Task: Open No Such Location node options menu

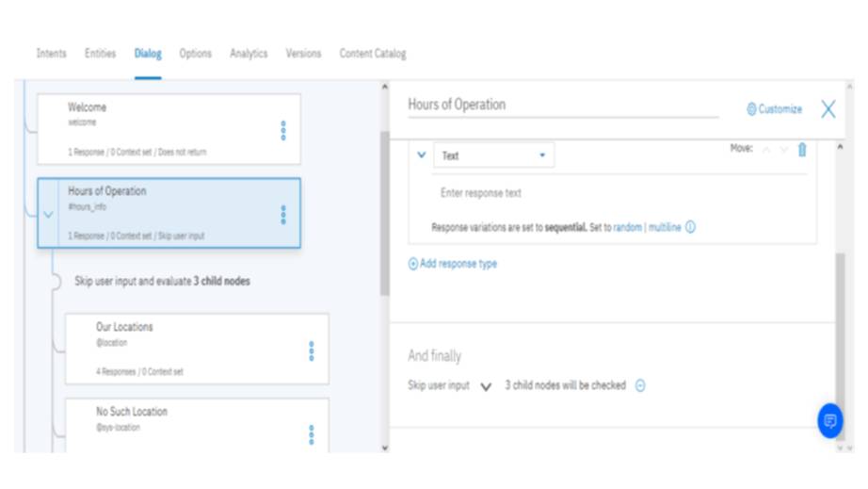Action: [x=312, y=434]
